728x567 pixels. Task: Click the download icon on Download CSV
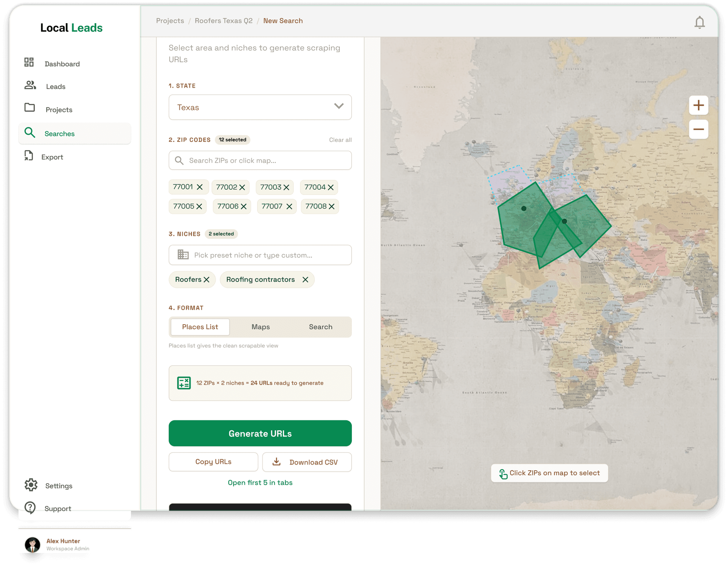click(277, 462)
